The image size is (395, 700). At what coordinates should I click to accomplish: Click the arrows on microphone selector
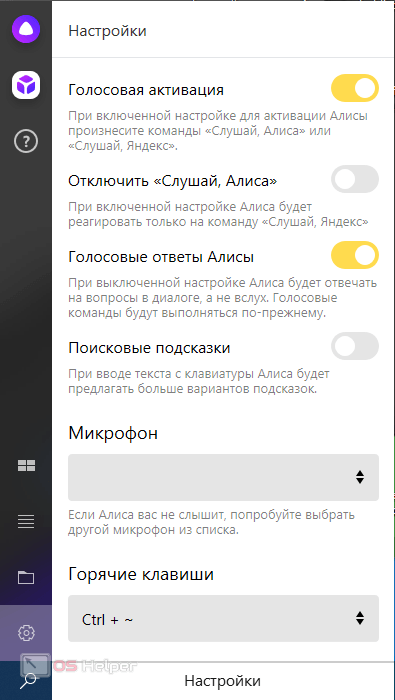pos(360,477)
